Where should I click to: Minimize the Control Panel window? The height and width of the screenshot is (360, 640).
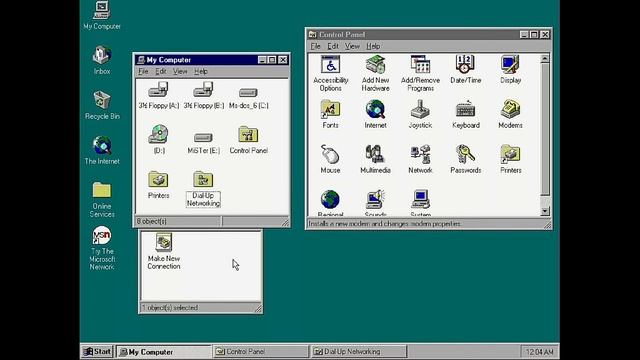point(524,35)
